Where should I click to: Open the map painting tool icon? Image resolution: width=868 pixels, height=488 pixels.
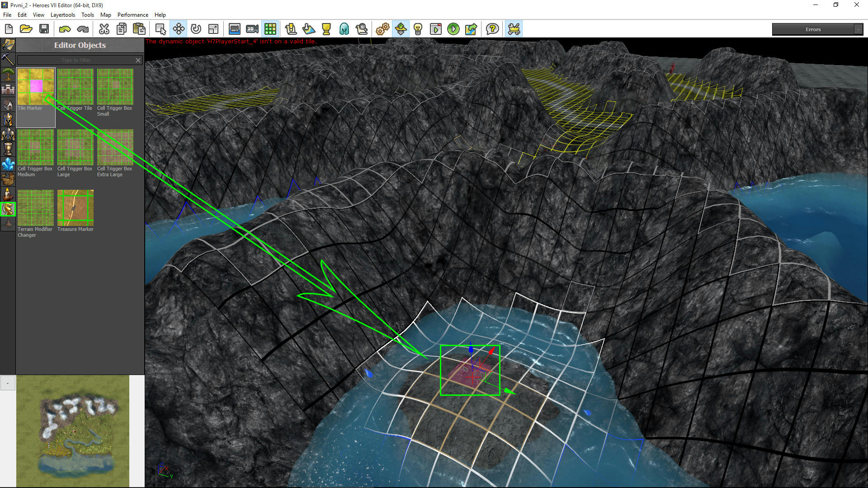point(309,29)
